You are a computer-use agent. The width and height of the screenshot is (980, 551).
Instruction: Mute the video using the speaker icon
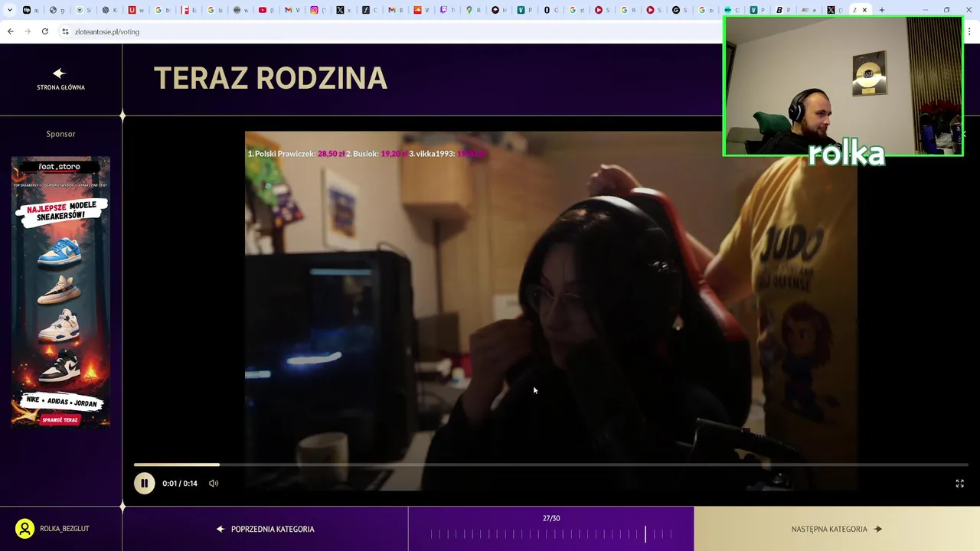tap(214, 483)
